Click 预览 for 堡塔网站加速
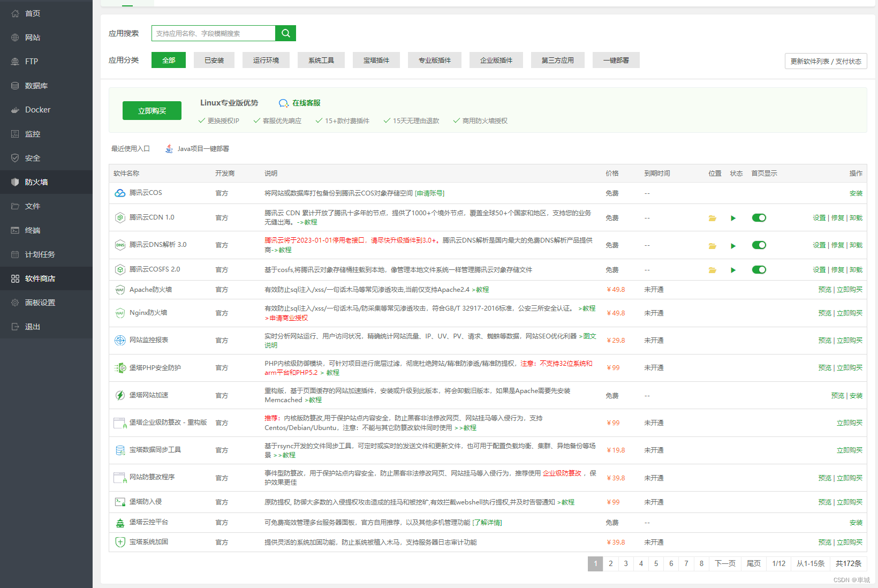Viewport: 878px width, 588px height. [837, 396]
